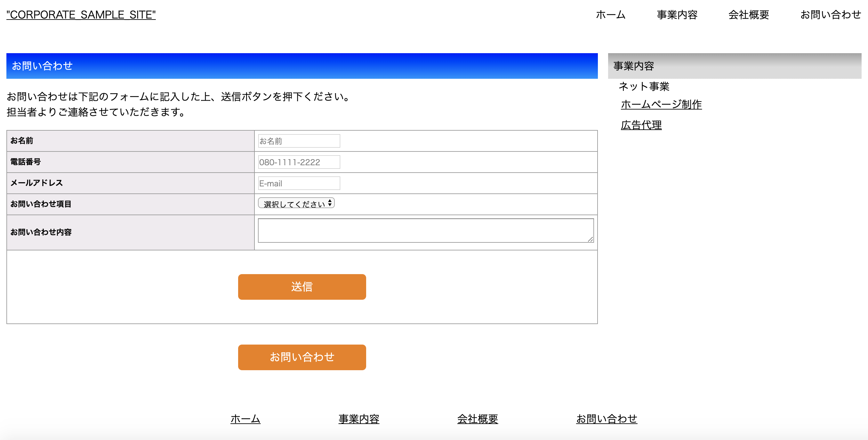Viewport: 868px width, 440px height.
Task: Click ネット事業 in the sidebar
Action: tap(644, 87)
